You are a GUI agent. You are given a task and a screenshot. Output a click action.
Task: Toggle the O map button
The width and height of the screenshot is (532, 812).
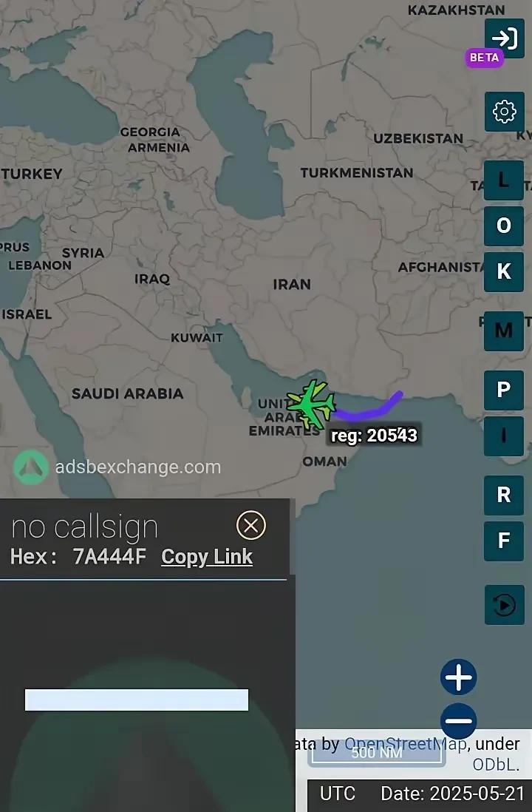point(504,226)
